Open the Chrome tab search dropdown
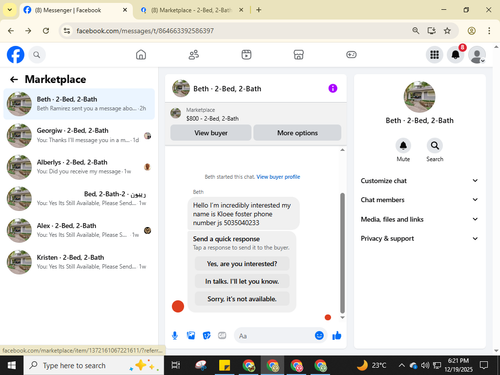 coord(10,10)
